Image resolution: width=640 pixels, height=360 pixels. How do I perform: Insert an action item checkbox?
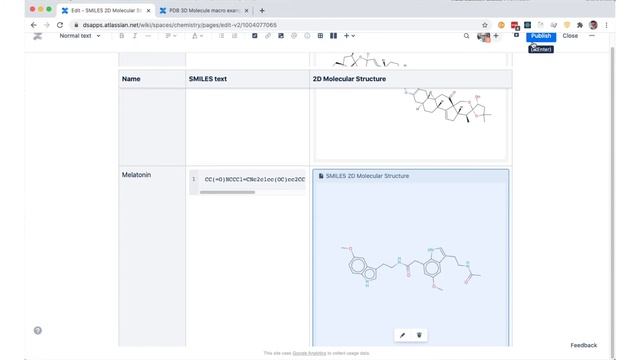pos(255,36)
